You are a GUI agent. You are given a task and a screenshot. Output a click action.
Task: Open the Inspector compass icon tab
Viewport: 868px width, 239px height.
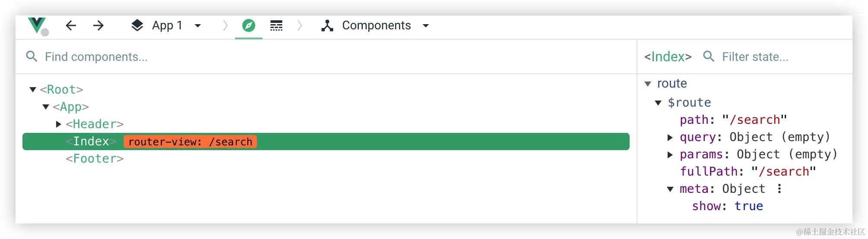248,25
